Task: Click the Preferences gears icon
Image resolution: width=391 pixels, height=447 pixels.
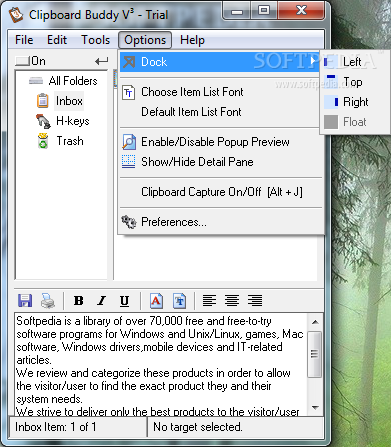Action: click(x=129, y=222)
